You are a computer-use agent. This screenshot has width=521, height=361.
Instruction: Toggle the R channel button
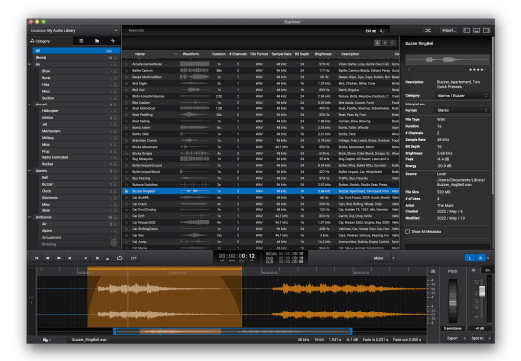(x=480, y=258)
